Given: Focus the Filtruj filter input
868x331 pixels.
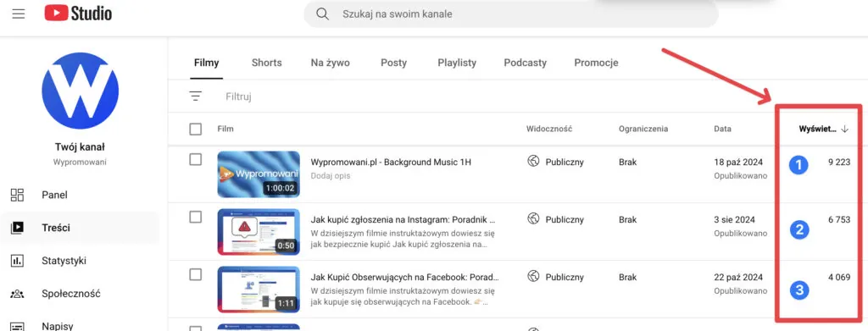Looking at the screenshot, I should click(x=238, y=97).
